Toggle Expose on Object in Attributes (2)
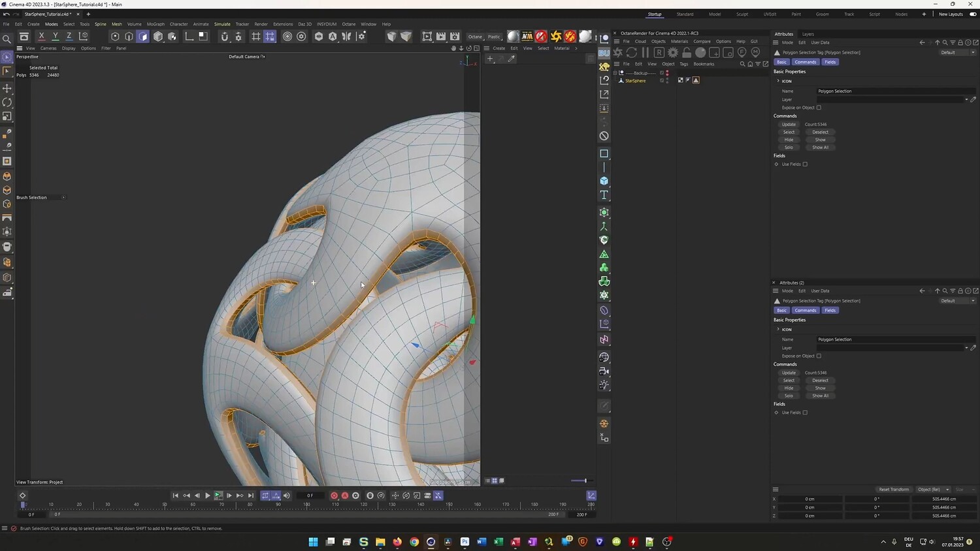This screenshot has height=551, width=980. click(x=819, y=356)
